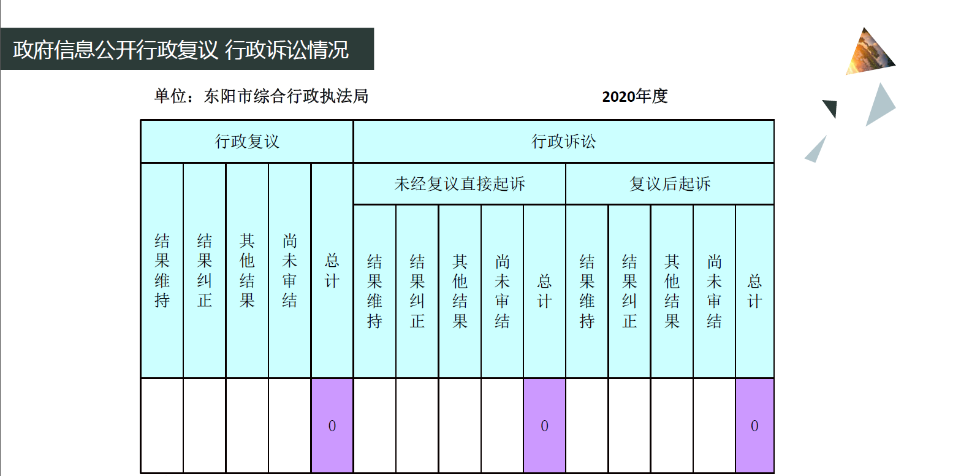The height and width of the screenshot is (476, 980).
Task: Click 其他结果 header under 复议后起诉
Action: [672, 291]
